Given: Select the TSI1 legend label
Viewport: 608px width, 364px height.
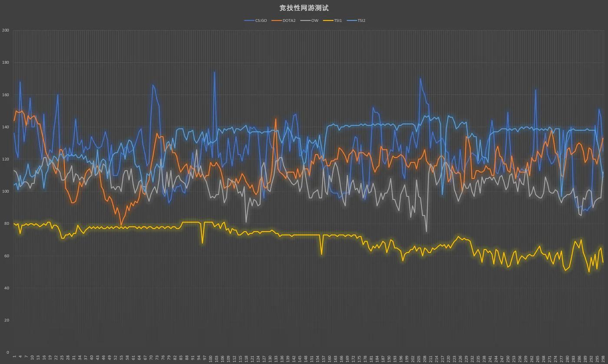Looking at the screenshot, I should pos(338,20).
